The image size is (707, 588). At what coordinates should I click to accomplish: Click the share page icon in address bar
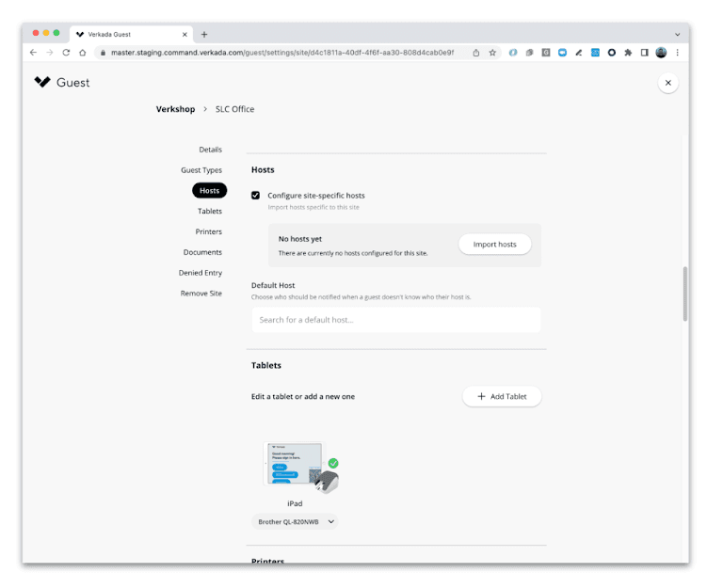476,53
